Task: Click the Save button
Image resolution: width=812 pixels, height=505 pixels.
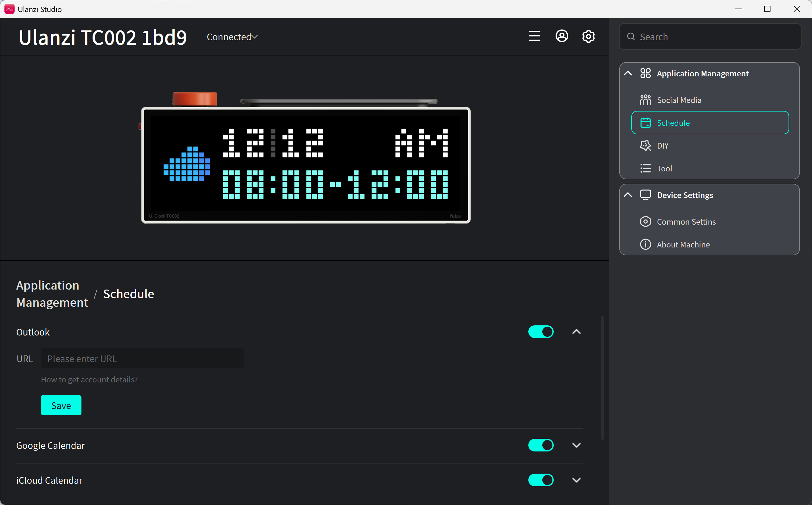Action: [x=61, y=406]
